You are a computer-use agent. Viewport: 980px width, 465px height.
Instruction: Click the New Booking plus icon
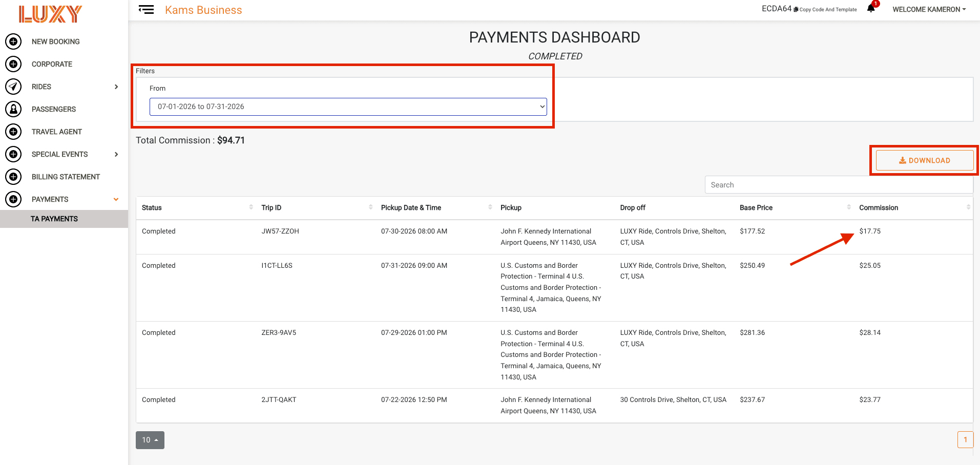click(x=13, y=41)
